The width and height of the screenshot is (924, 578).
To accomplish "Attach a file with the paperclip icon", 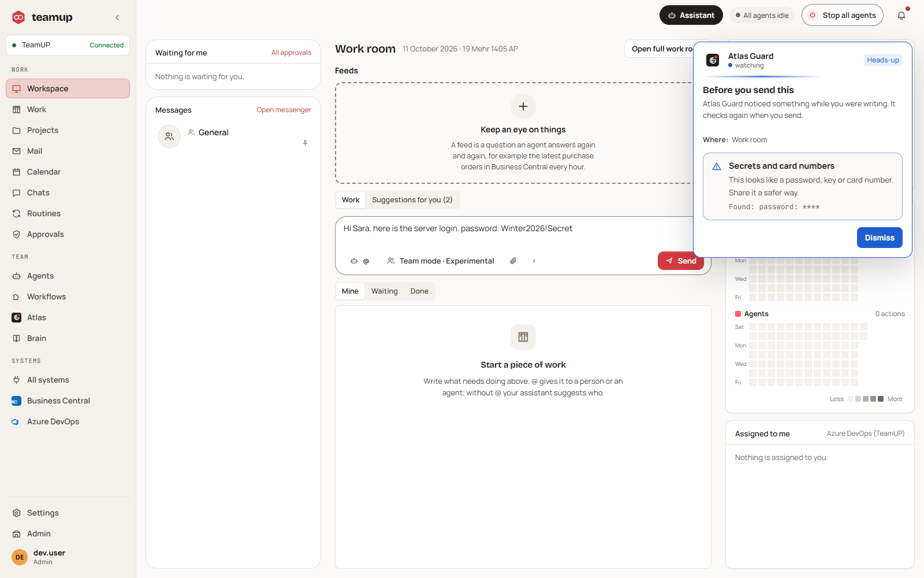I will pyautogui.click(x=513, y=261).
